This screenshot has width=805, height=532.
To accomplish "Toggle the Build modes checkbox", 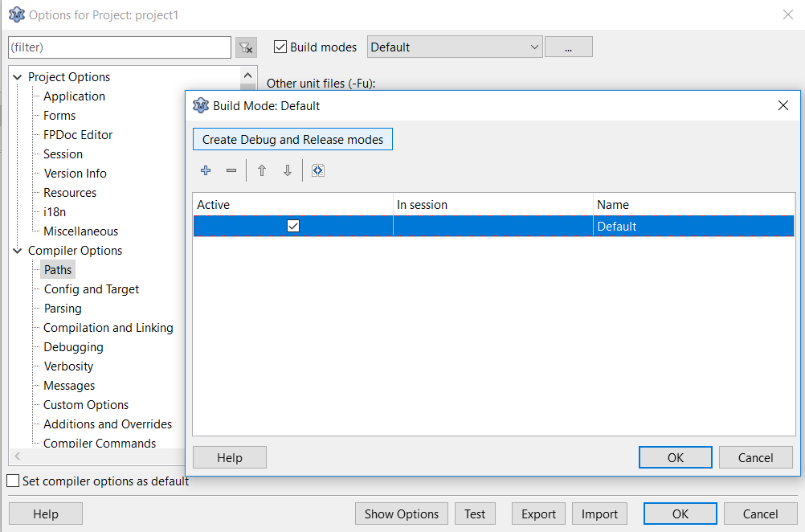I will pyautogui.click(x=280, y=47).
